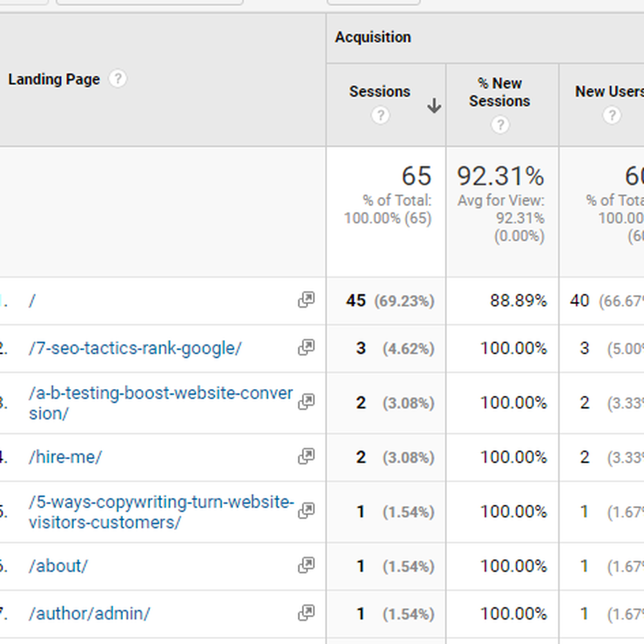Click help icon under New Users header
The width and height of the screenshot is (644, 644).
tap(611, 115)
